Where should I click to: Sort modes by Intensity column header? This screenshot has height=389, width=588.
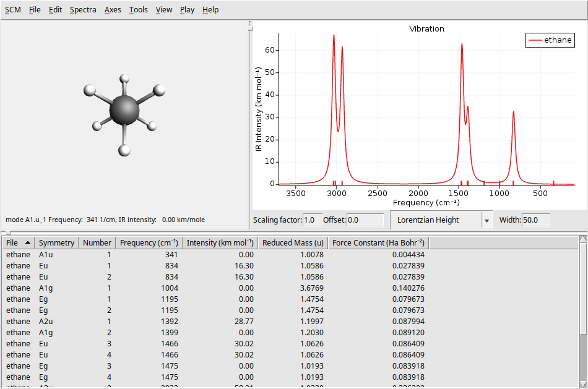coord(220,242)
